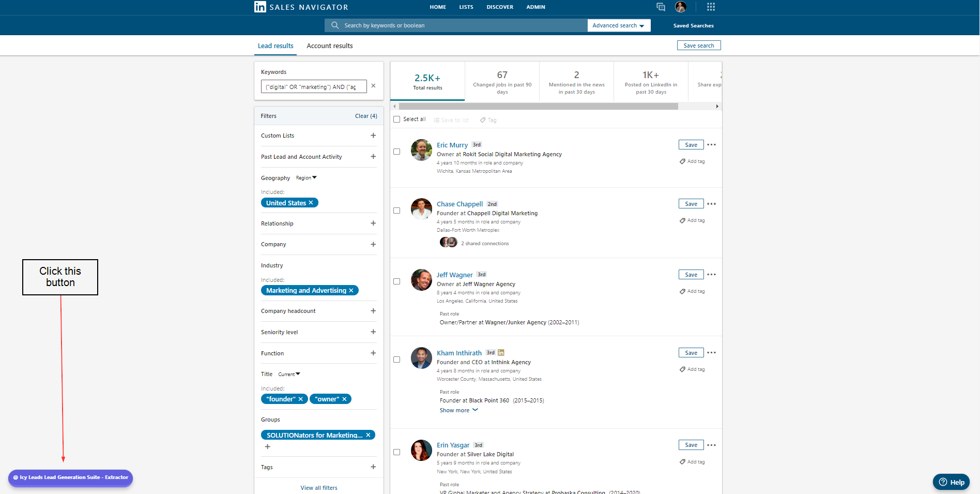The width and height of the screenshot is (980, 494).
Task: Open the messaging icon in header
Action: [x=661, y=7]
